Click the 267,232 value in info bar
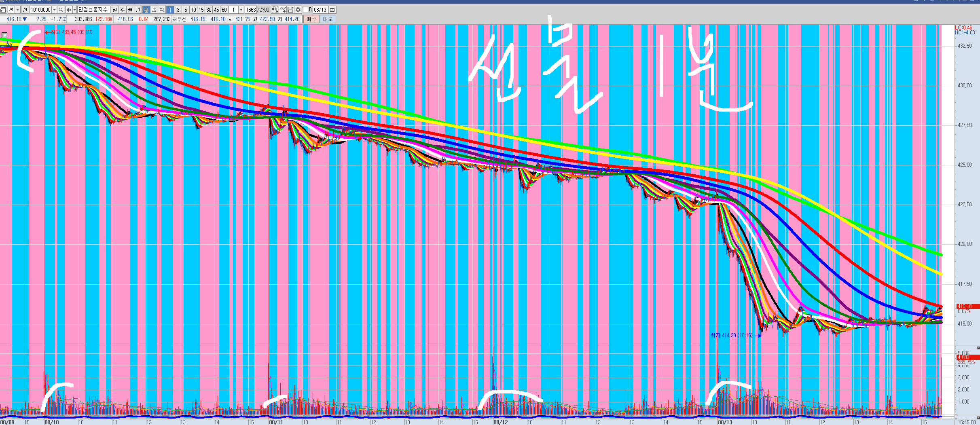 click(162, 19)
